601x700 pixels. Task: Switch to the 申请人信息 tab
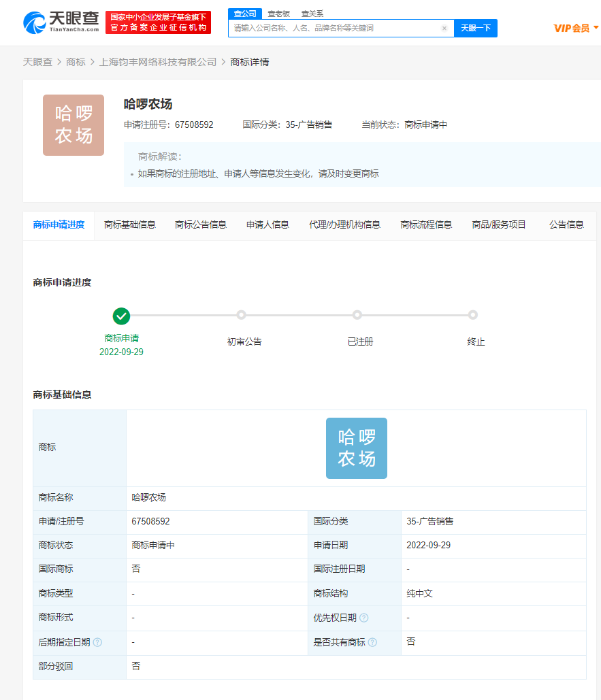coord(267,224)
